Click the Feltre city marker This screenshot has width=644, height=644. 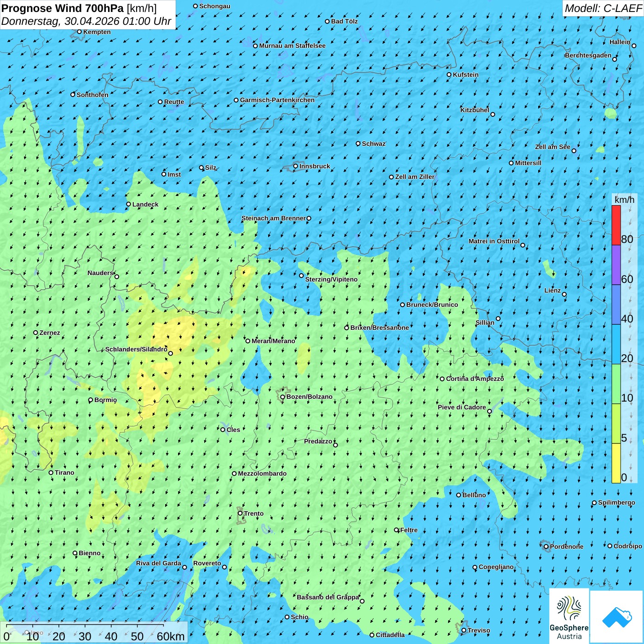[x=397, y=530]
